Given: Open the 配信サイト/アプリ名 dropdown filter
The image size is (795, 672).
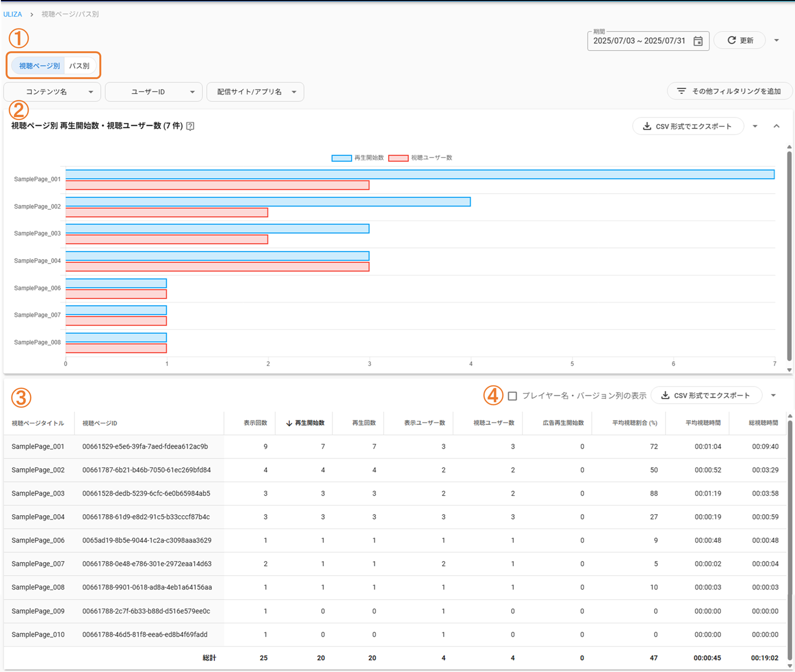Looking at the screenshot, I should (x=255, y=92).
